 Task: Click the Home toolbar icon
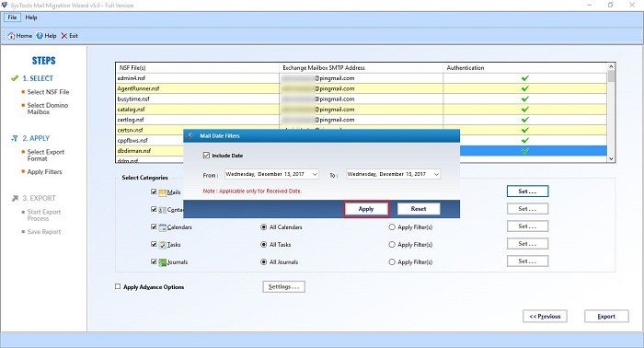pos(11,36)
